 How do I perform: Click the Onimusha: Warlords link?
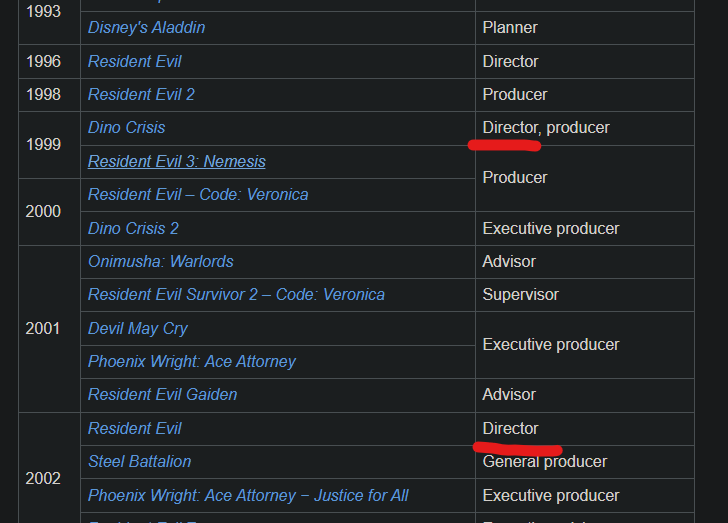click(x=161, y=261)
